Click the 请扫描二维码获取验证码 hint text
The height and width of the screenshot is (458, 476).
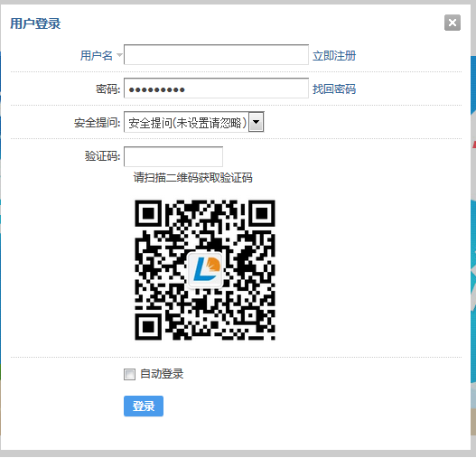[x=192, y=178]
